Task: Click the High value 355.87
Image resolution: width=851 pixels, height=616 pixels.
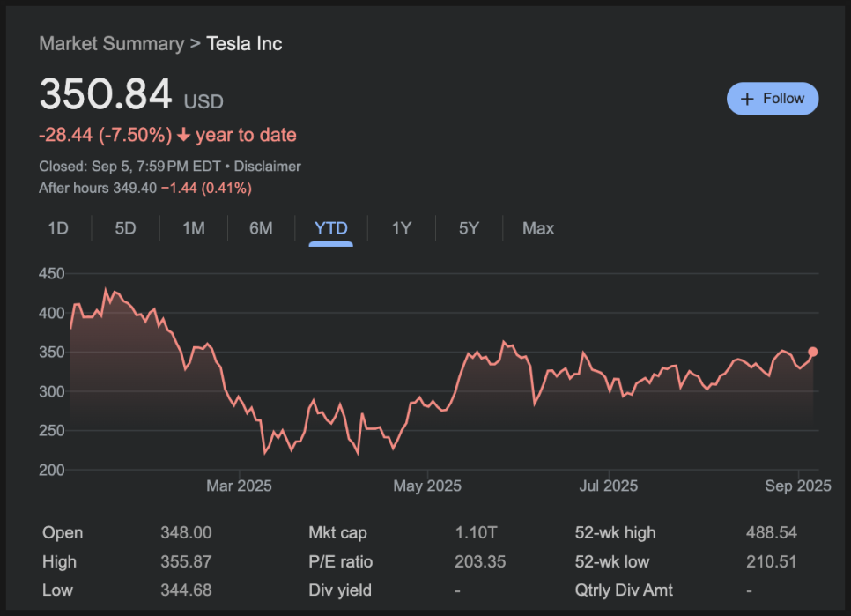Action: pyautogui.click(x=186, y=561)
